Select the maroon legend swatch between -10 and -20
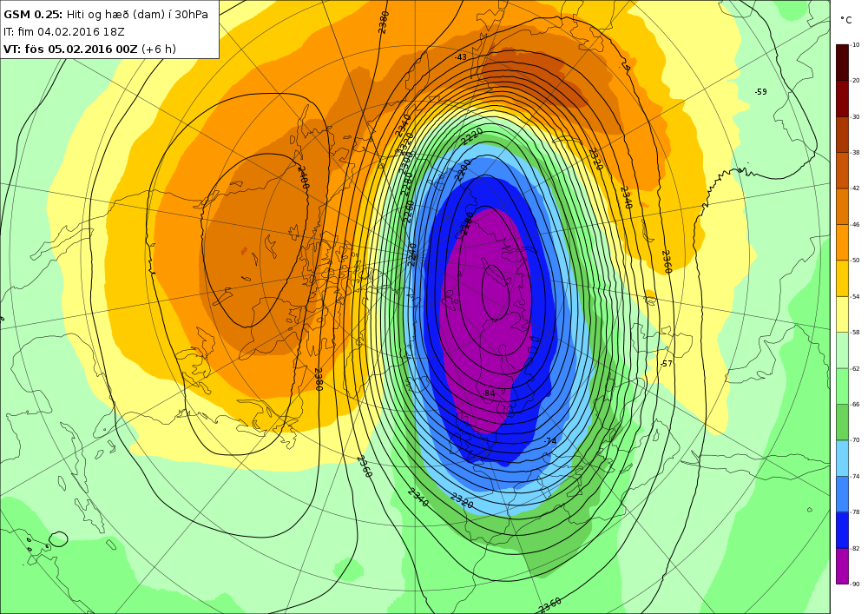 [x=842, y=62]
